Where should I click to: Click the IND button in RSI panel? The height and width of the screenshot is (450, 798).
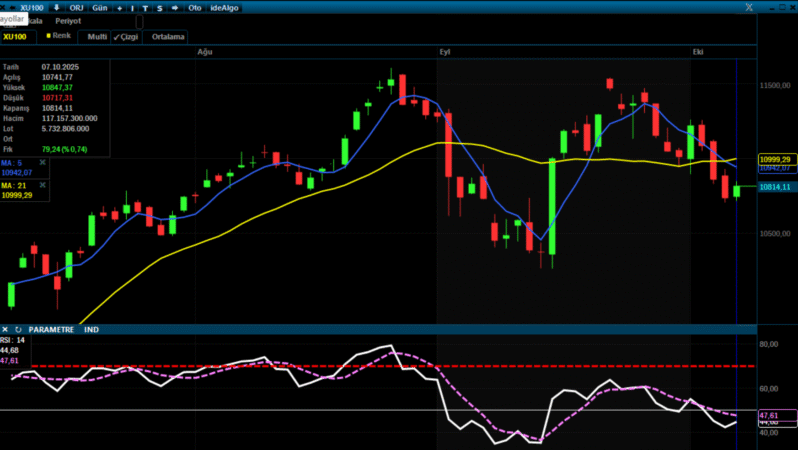(x=92, y=329)
